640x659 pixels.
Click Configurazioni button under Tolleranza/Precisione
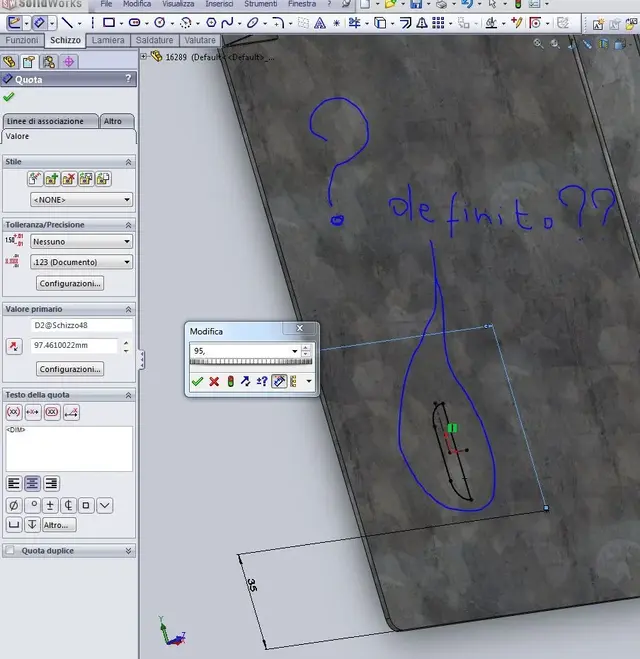coord(70,283)
